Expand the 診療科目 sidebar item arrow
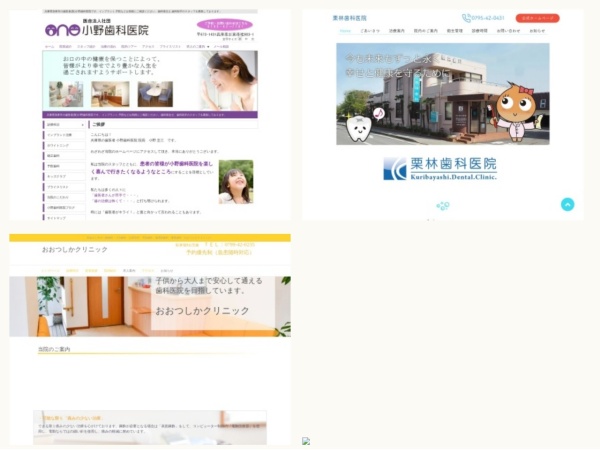Viewport: 600px width, 450px height. (x=82, y=125)
